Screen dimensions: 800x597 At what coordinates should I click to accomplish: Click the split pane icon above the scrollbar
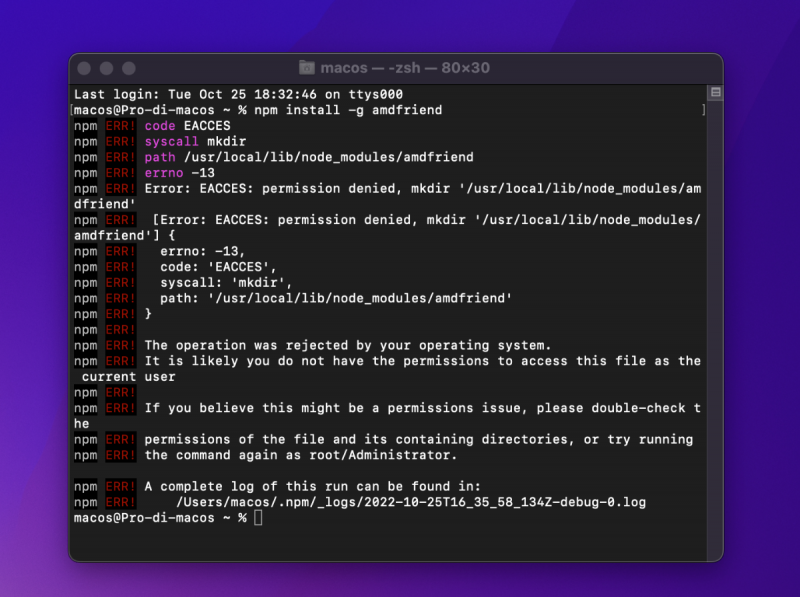[715, 92]
